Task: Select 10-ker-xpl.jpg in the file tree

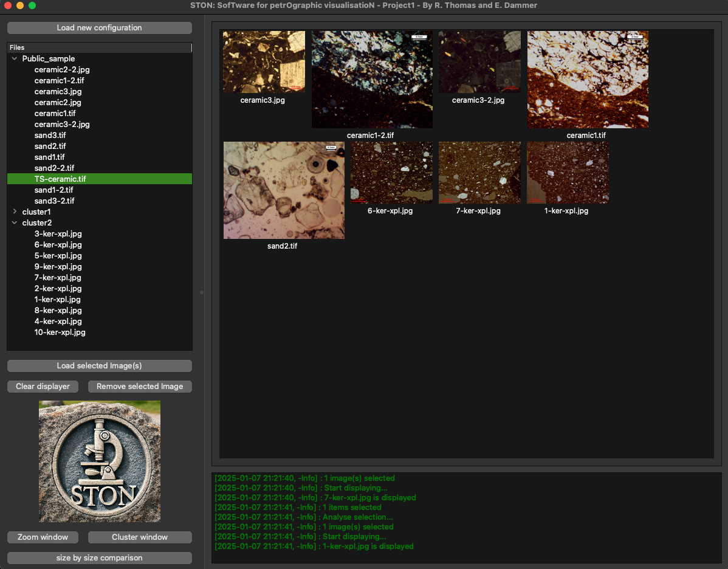Action: (x=60, y=333)
